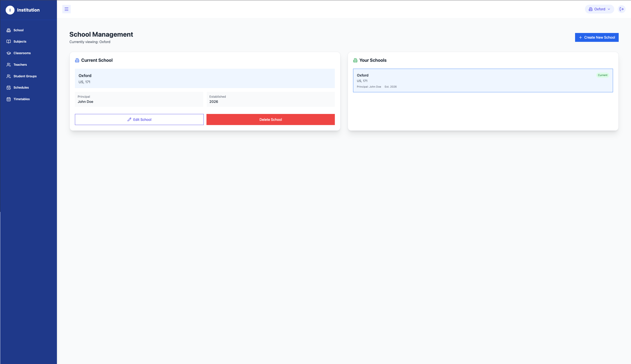Open Student Groups via its sidebar icon
The height and width of the screenshot is (364, 631).
point(9,76)
